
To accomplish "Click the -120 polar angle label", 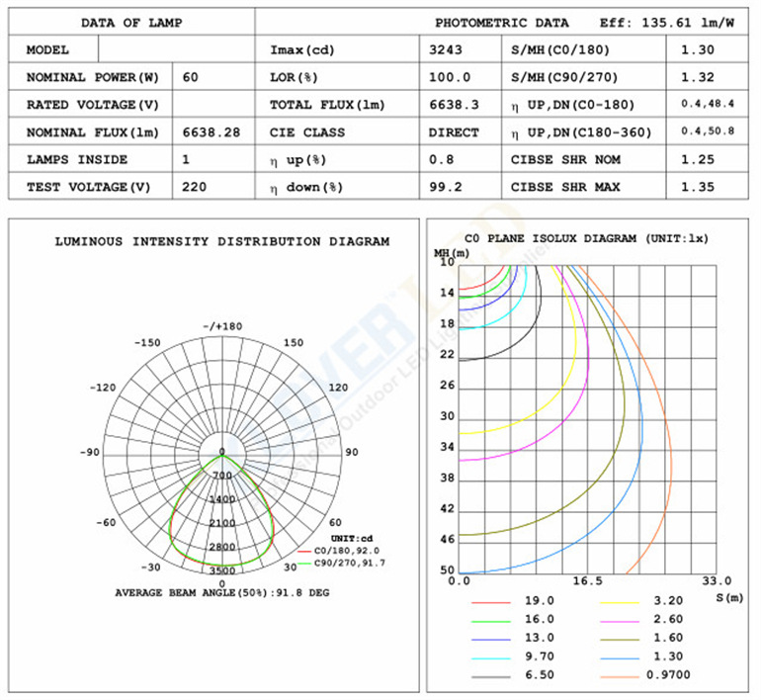I will [103, 388].
